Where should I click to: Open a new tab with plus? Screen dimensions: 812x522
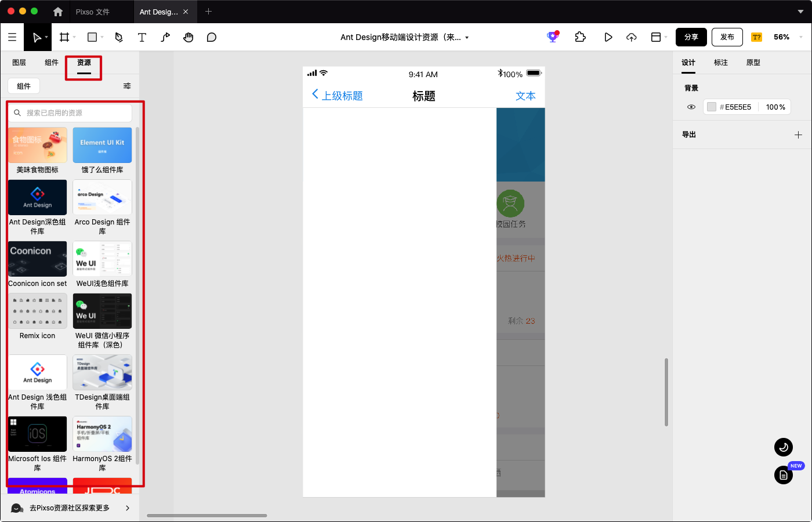[209, 11]
